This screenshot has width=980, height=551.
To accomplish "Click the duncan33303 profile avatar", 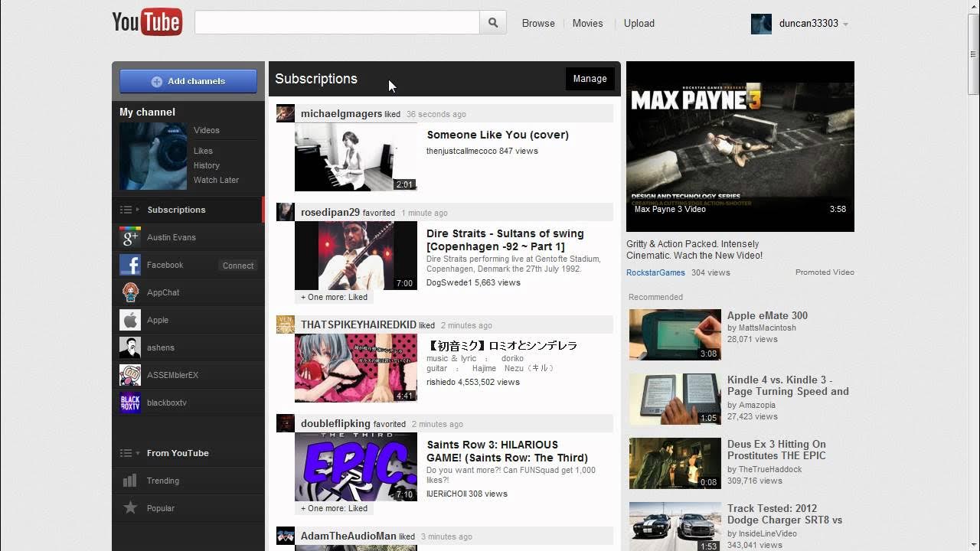I will click(761, 24).
